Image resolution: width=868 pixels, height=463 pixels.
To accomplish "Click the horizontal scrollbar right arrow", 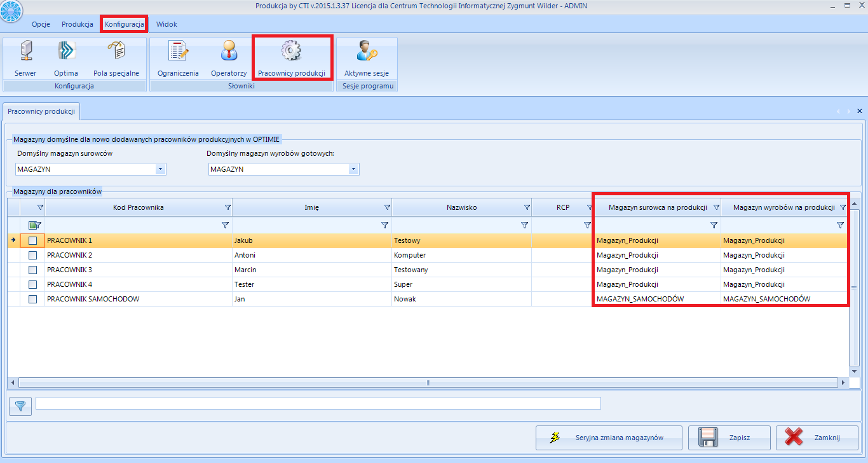I will click(843, 383).
